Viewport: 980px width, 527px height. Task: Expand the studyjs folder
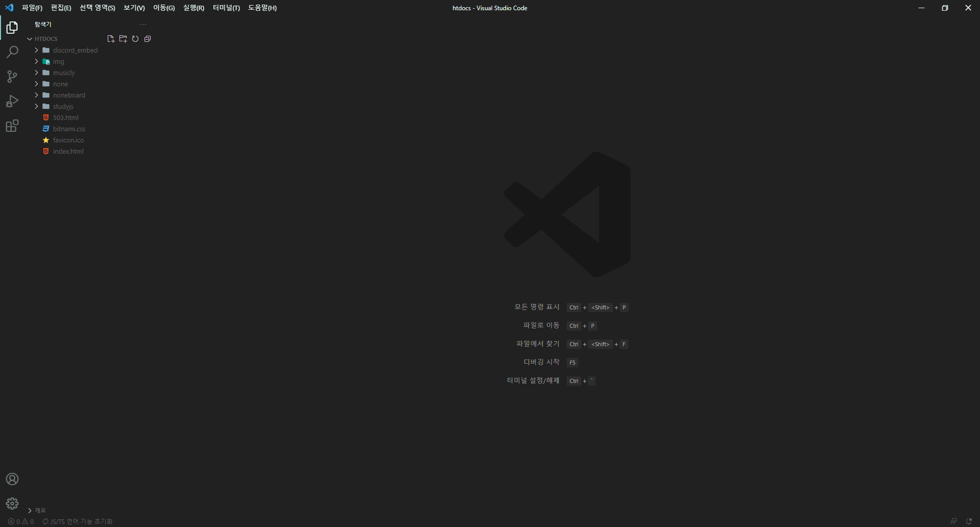(x=36, y=106)
